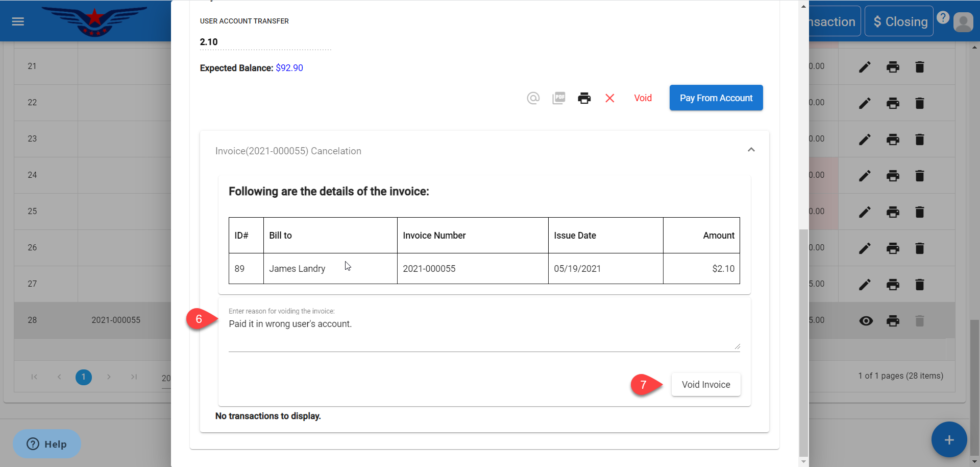Image resolution: width=980 pixels, height=467 pixels.
Task: Open the hamburger navigation menu
Action: click(18, 21)
